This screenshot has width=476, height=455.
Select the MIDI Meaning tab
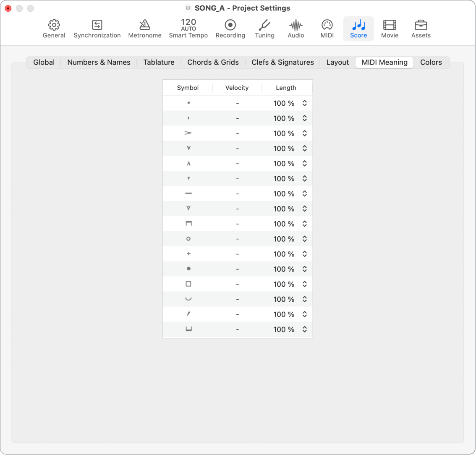click(384, 62)
